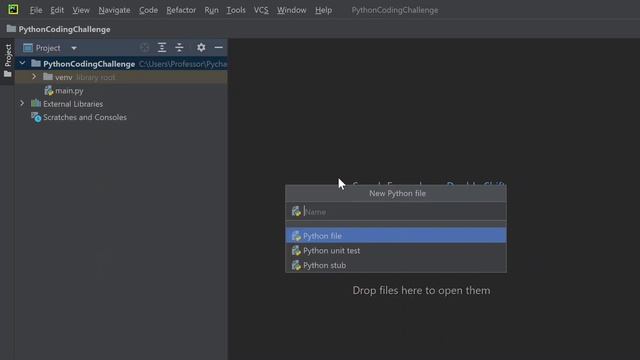640x360 pixels.
Task: Collapse the PythonCodingChallenge root folder
Action: (22, 64)
